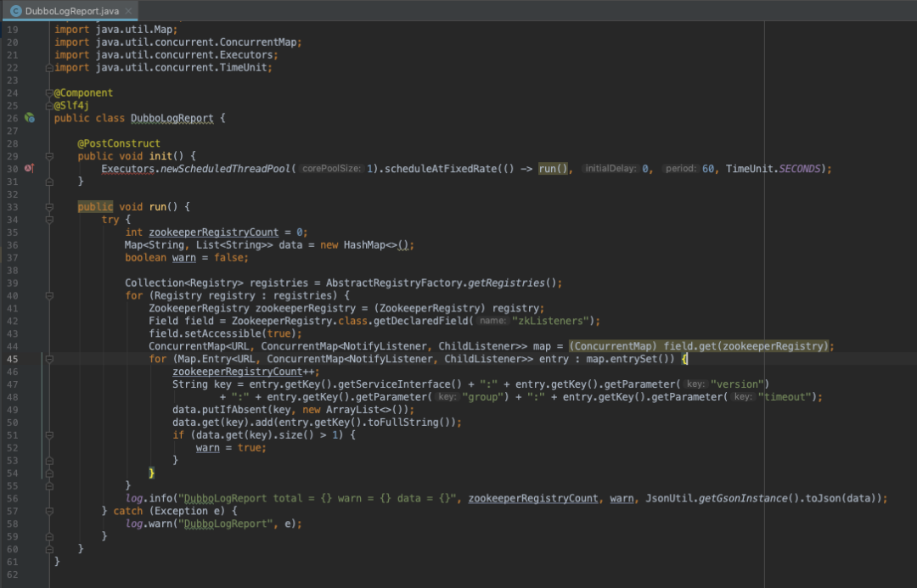This screenshot has width=917, height=588.
Task: Click HashMap on line 36
Action: (364, 245)
